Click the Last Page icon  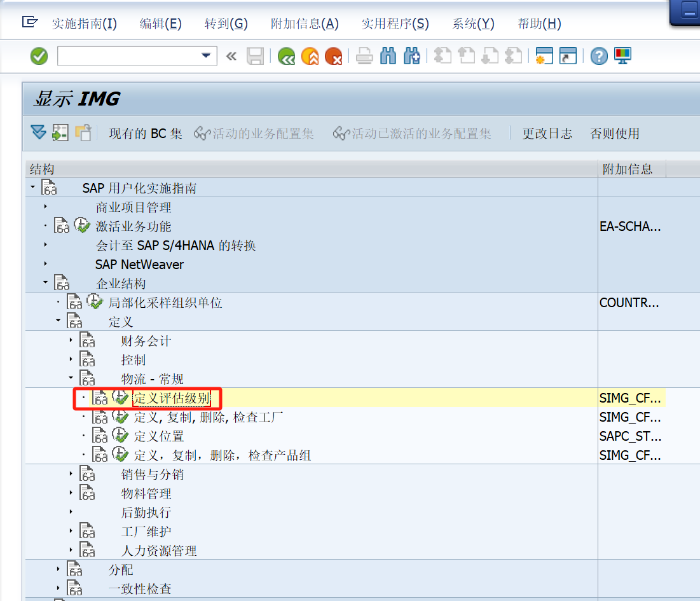[x=513, y=56]
